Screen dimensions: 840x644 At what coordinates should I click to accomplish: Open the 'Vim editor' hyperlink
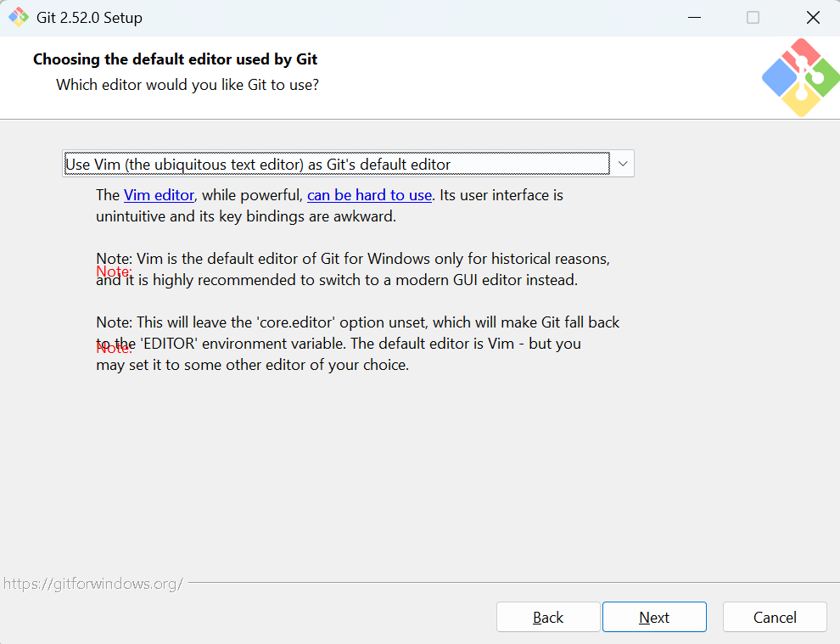tap(159, 195)
